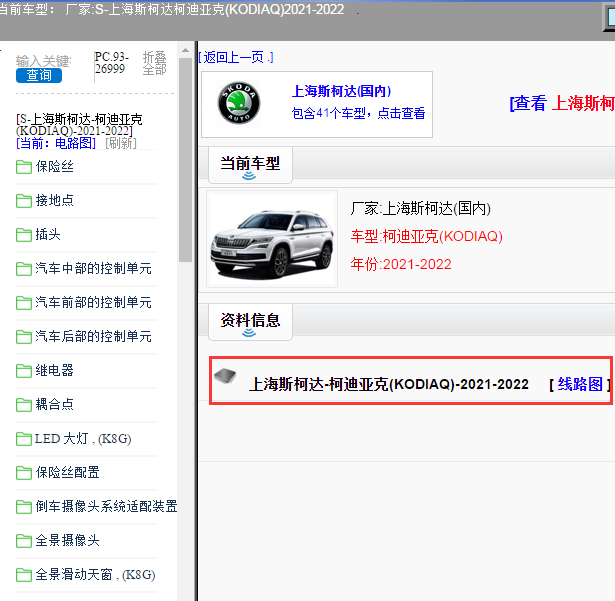The width and height of the screenshot is (615, 601).
Task: Open the 线路图 link
Action: (580, 384)
